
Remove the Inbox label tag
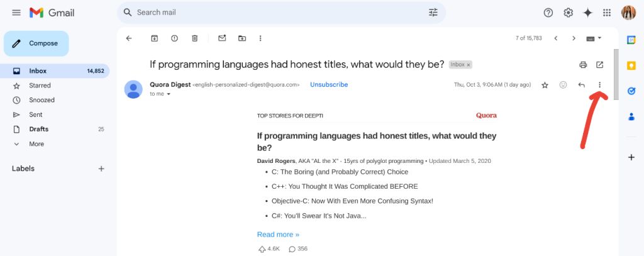click(x=468, y=65)
